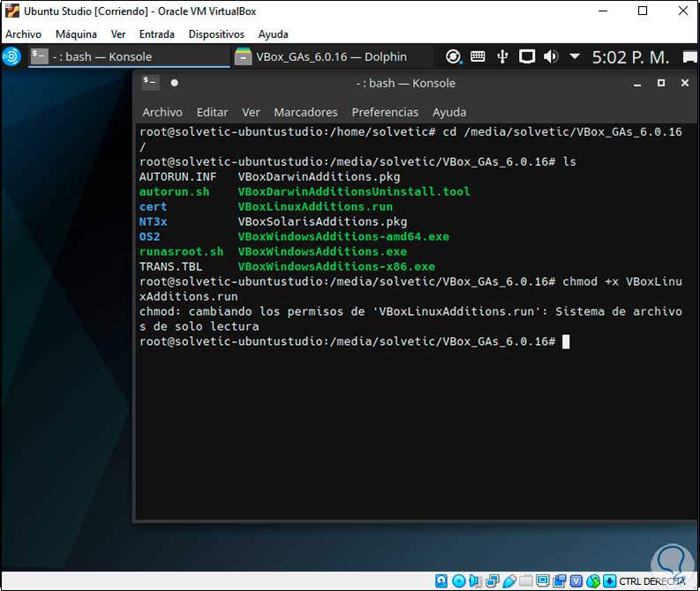The width and height of the screenshot is (700, 591).
Task: Open VirtualBox Dispositivos menu
Action: pyautogui.click(x=216, y=34)
